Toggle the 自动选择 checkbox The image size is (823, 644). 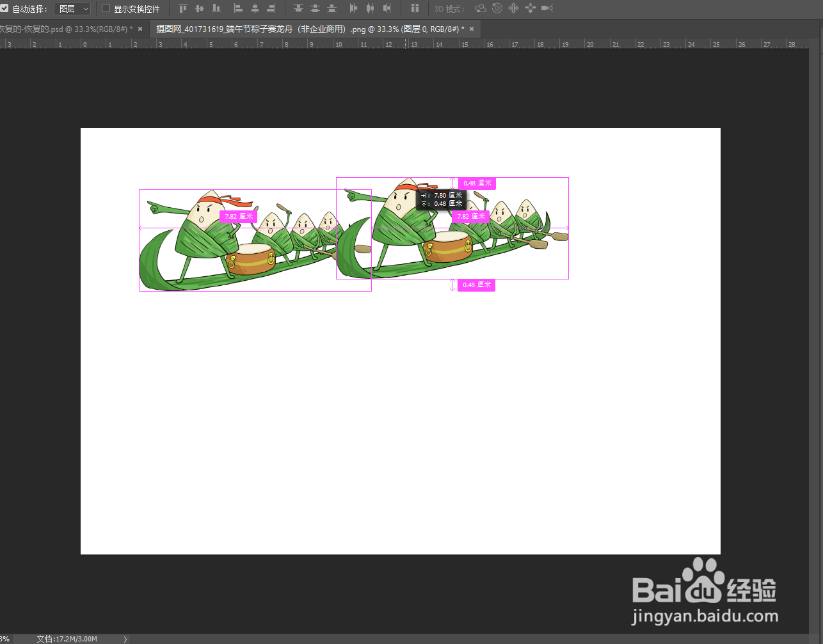tap(4, 8)
